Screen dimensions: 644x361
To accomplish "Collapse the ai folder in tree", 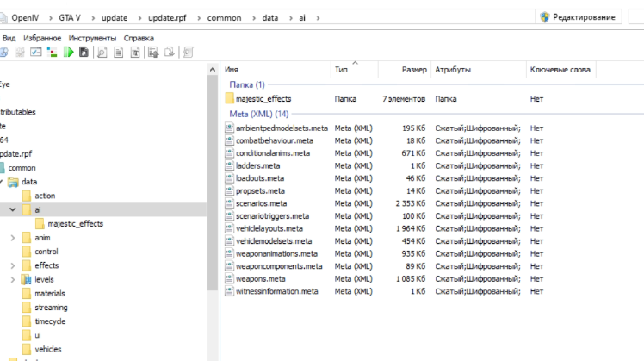I will tap(13, 209).
